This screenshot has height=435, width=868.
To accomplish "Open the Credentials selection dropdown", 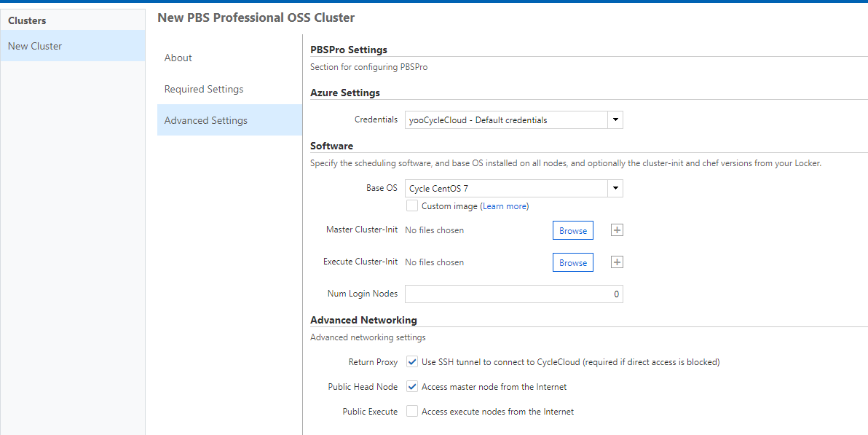I will click(510, 119).
